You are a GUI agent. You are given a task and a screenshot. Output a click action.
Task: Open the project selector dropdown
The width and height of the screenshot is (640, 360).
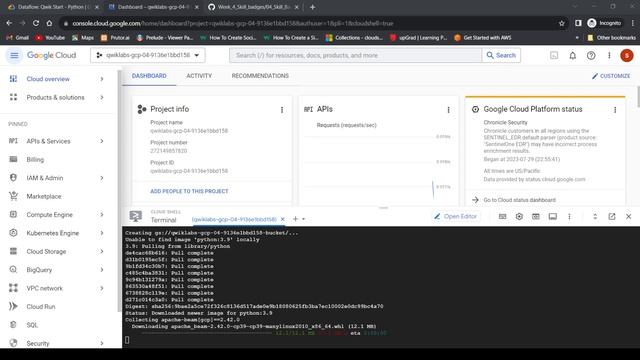[x=148, y=55]
